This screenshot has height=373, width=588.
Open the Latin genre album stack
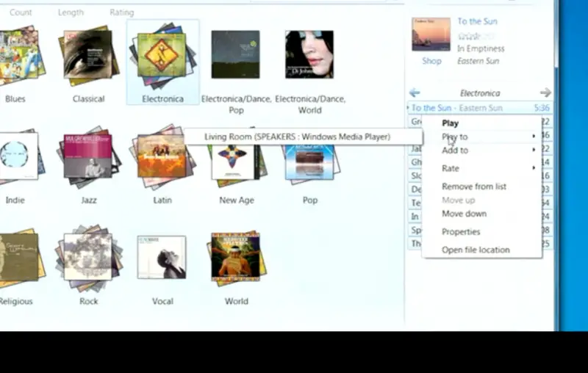[x=162, y=156]
